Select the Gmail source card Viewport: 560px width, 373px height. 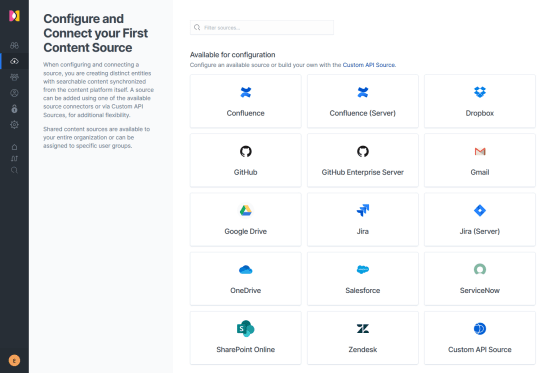tap(480, 160)
